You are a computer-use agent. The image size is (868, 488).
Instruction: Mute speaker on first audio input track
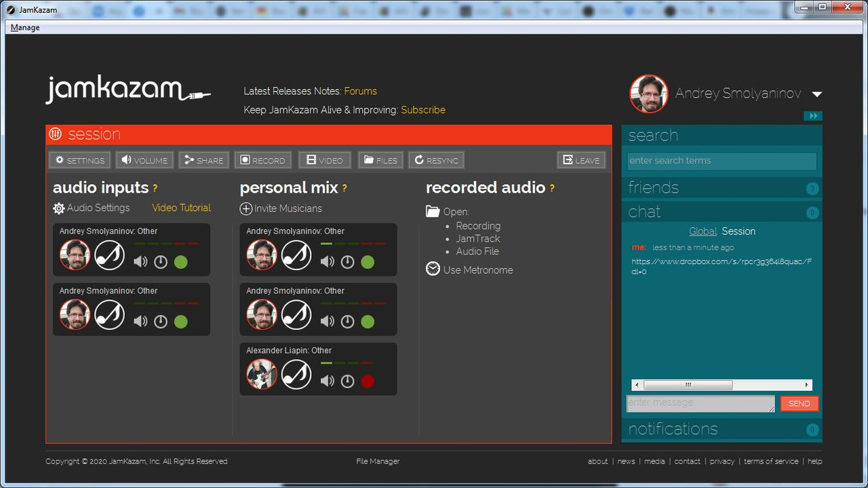click(140, 262)
